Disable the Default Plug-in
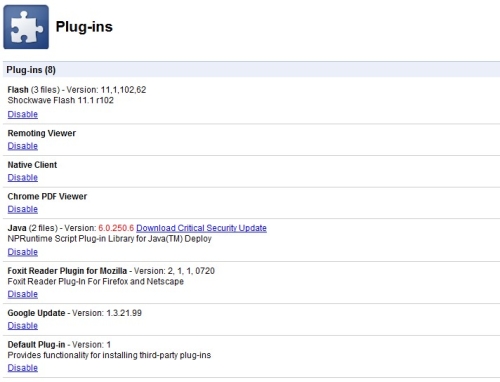The image size is (500, 382). [23, 368]
